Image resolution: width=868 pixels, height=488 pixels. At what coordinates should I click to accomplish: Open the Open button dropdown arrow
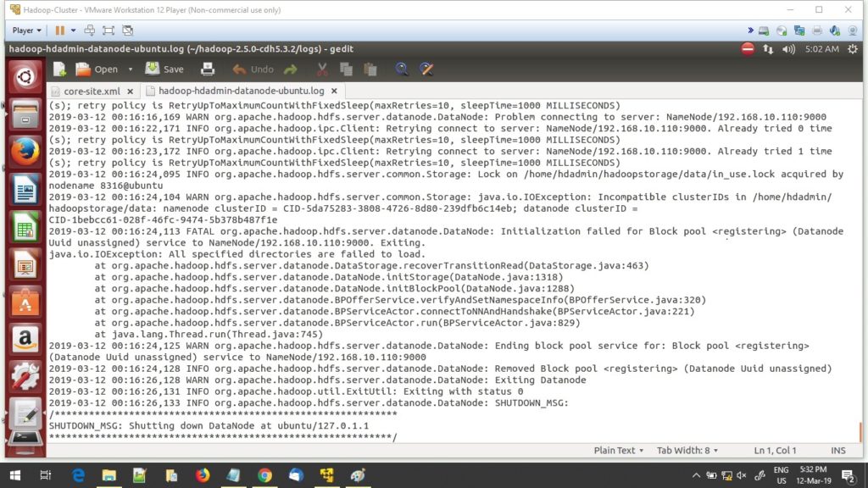tap(130, 69)
